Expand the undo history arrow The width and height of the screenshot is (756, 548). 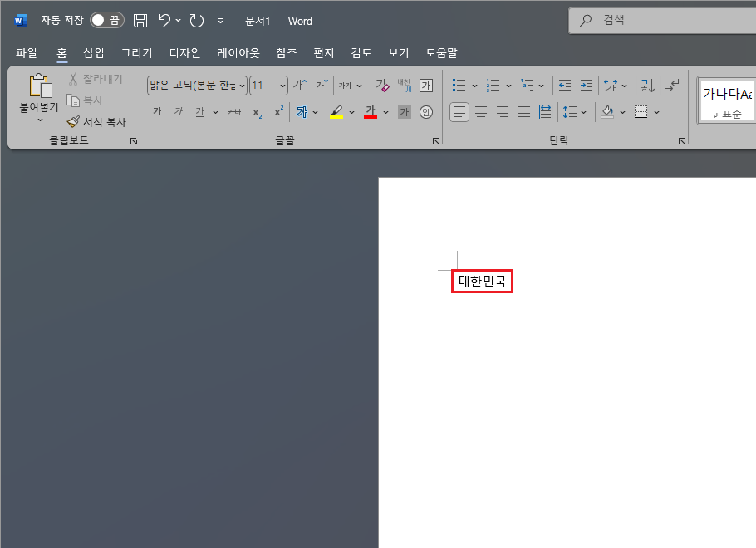[x=179, y=20]
